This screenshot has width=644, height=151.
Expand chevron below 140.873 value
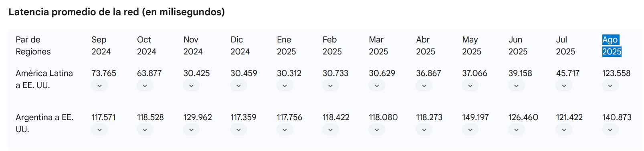pyautogui.click(x=610, y=130)
